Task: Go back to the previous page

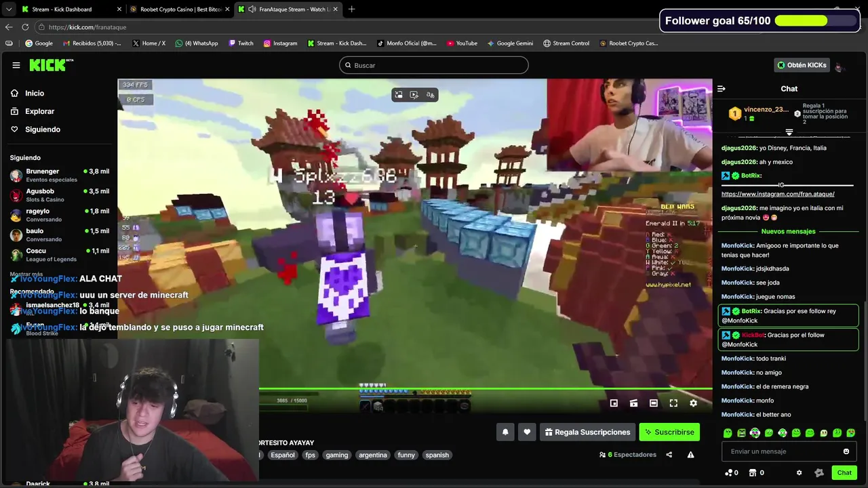Action: (9, 27)
